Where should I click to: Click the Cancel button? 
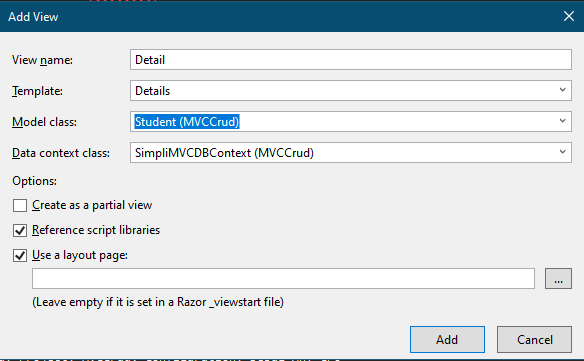point(534,339)
